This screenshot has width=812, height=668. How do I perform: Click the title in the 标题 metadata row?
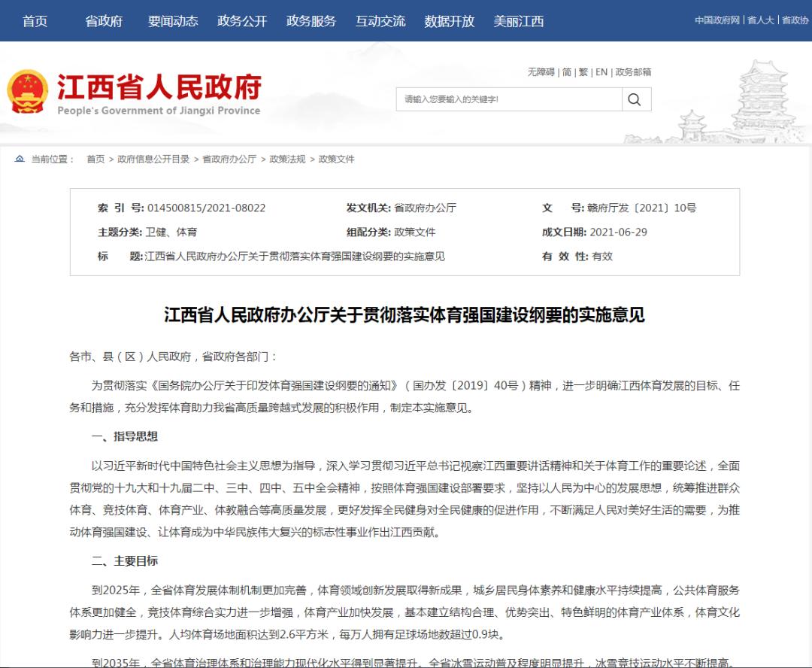(x=295, y=257)
